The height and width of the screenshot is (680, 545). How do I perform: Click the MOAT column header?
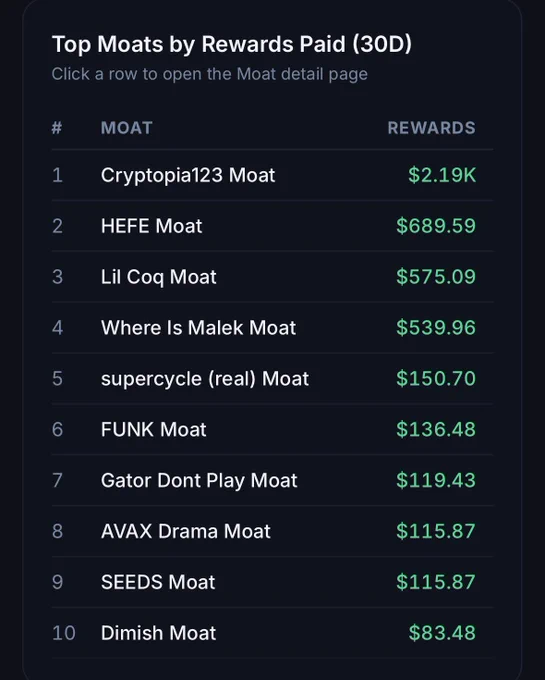tap(127, 128)
